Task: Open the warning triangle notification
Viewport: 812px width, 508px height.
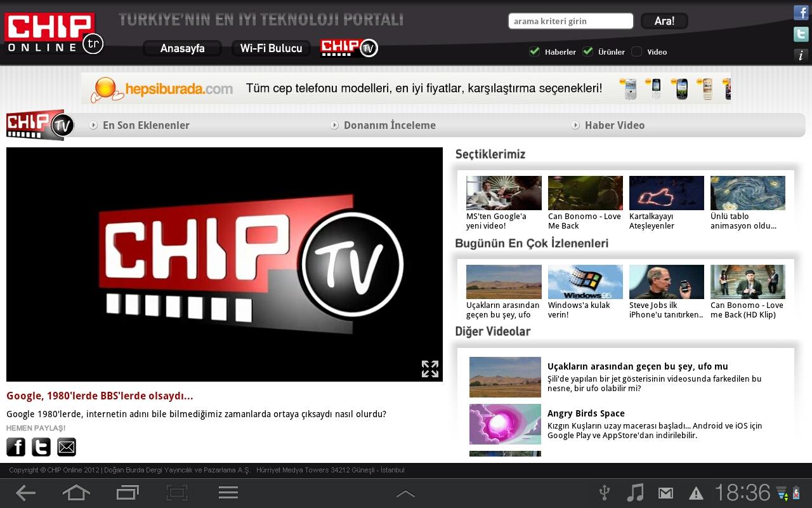Action: (x=696, y=493)
